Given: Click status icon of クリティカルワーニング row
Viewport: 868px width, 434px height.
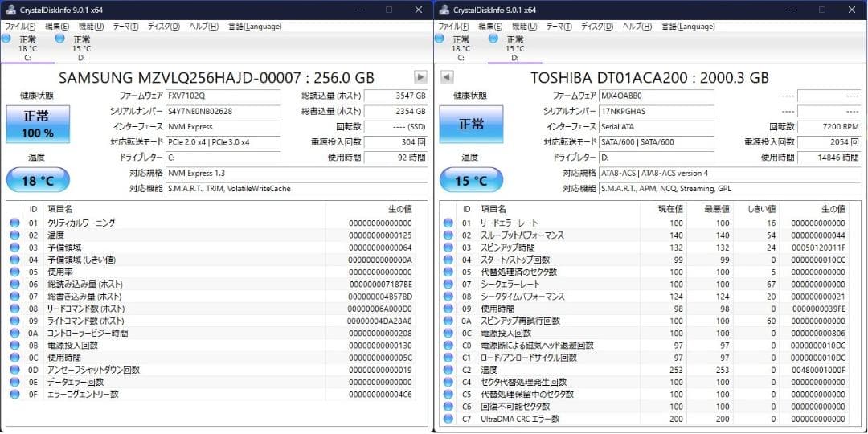Looking at the screenshot, I should pyautogui.click(x=14, y=223).
